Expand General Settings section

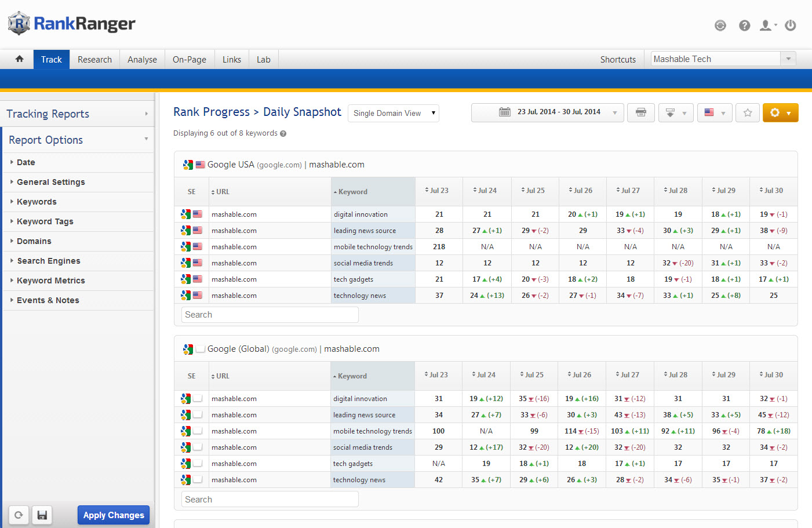click(x=50, y=182)
